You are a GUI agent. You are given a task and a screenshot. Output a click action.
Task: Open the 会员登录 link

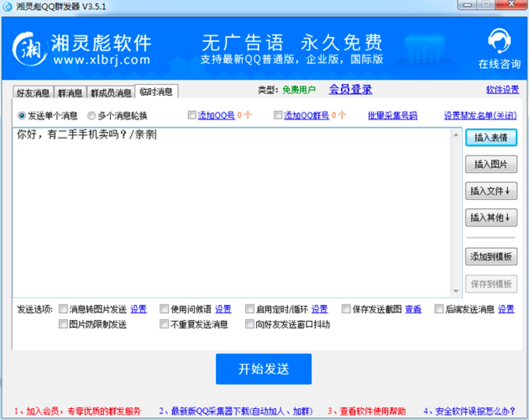(350, 89)
